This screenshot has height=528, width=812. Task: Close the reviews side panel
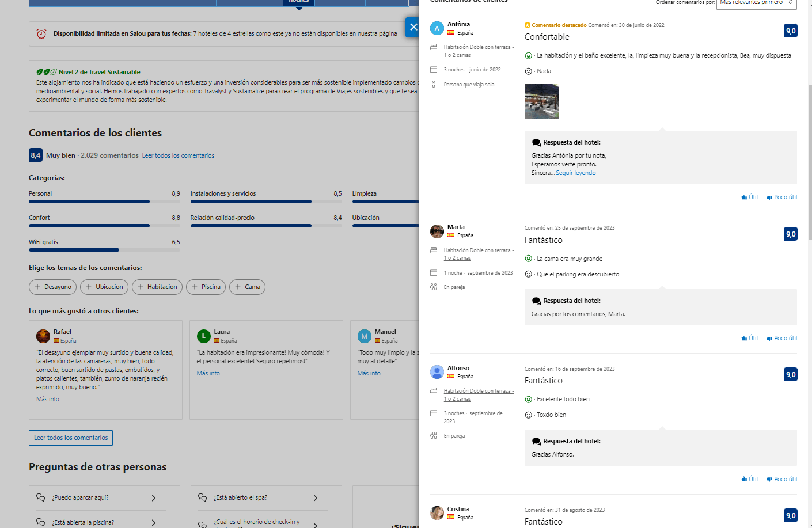(413, 27)
